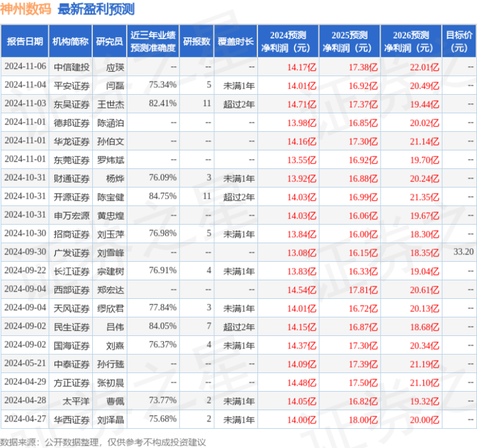
Task: Click 2025 profit value 18.00亿
Action: [364, 420]
